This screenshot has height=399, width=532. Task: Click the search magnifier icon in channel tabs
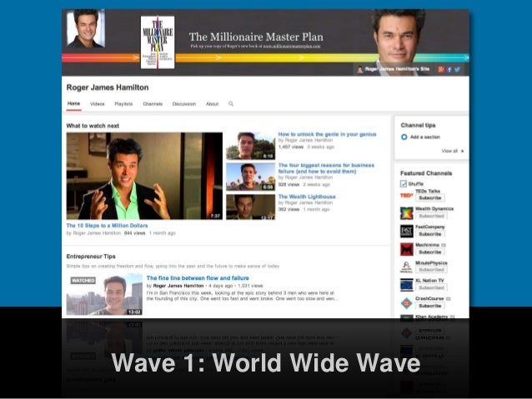(231, 104)
